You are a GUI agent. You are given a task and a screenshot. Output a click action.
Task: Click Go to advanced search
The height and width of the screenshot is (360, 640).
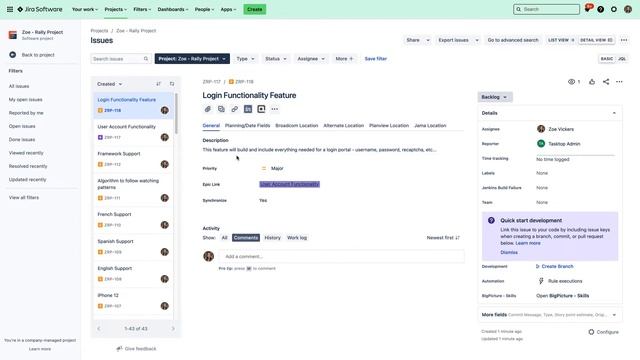point(513,40)
